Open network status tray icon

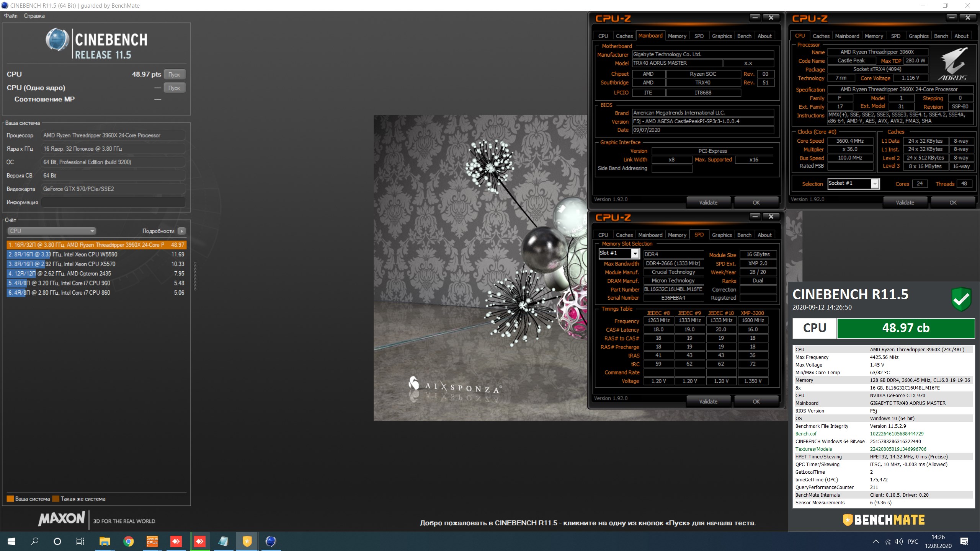point(888,541)
